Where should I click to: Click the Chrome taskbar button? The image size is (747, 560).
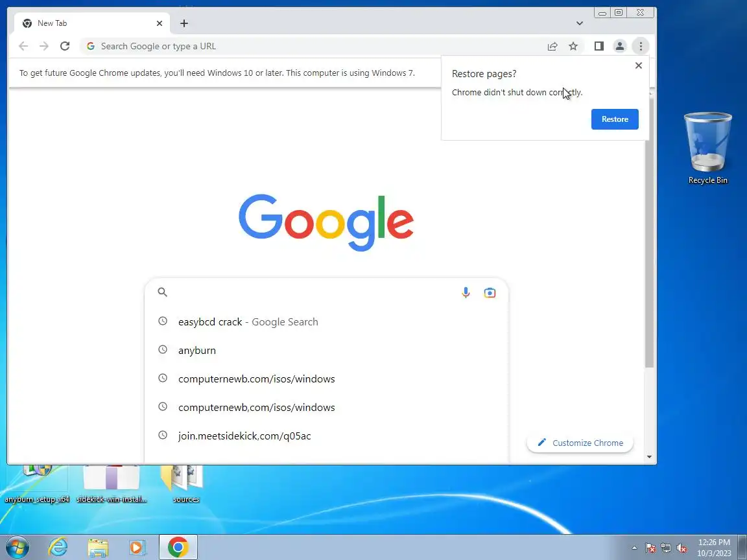point(178,547)
